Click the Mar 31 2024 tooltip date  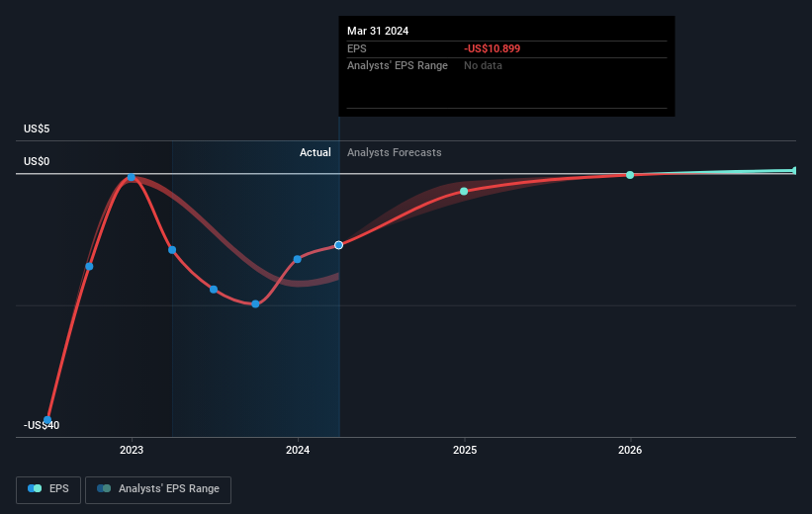pos(378,31)
